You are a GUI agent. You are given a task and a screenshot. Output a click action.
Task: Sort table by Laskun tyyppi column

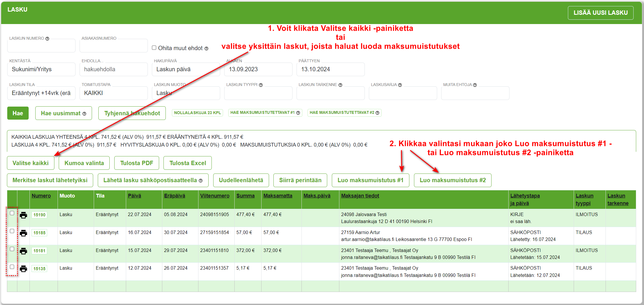click(x=584, y=200)
